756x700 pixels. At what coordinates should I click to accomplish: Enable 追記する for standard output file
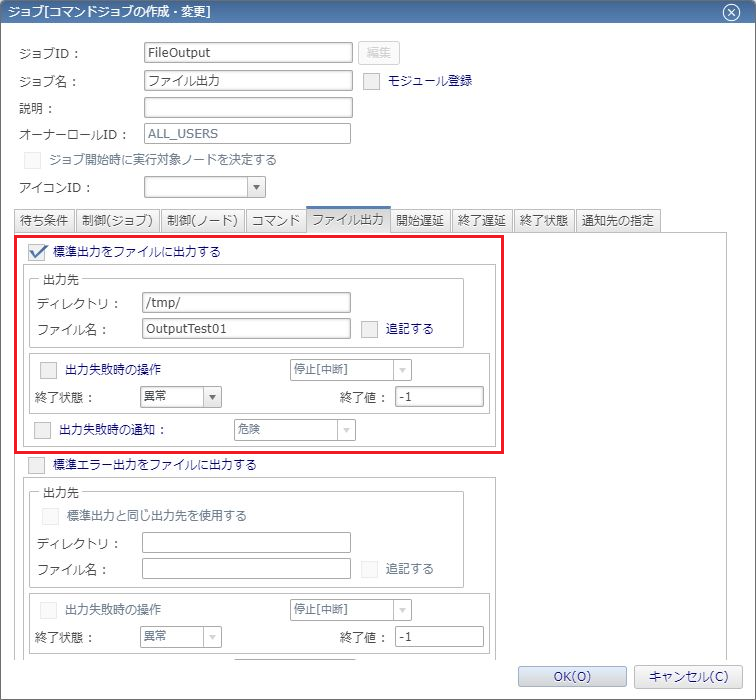369,329
